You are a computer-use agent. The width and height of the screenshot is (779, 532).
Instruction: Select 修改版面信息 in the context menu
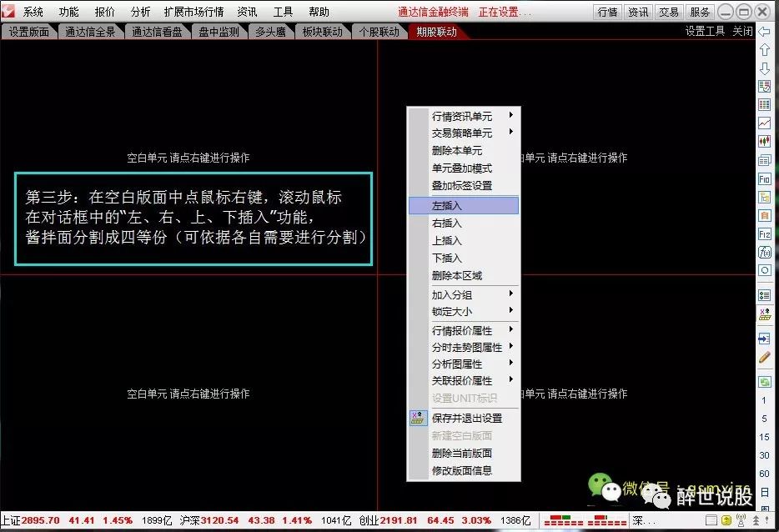tap(464, 470)
